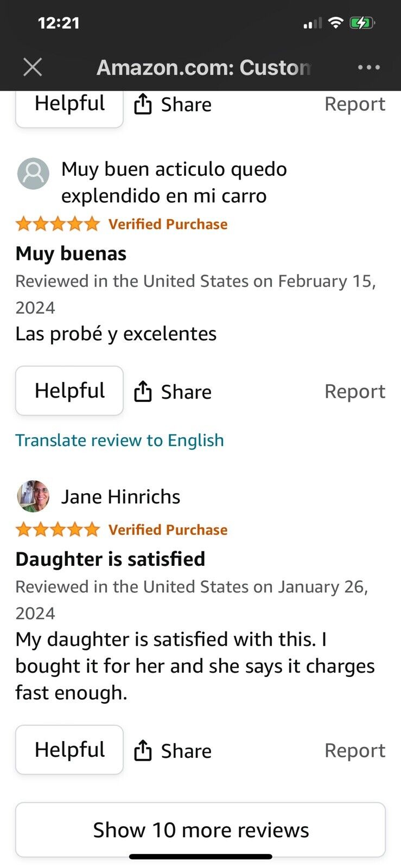Screen dimensions: 401x868
Task: Open Jane Hinrichs profile photo
Action: tap(33, 496)
